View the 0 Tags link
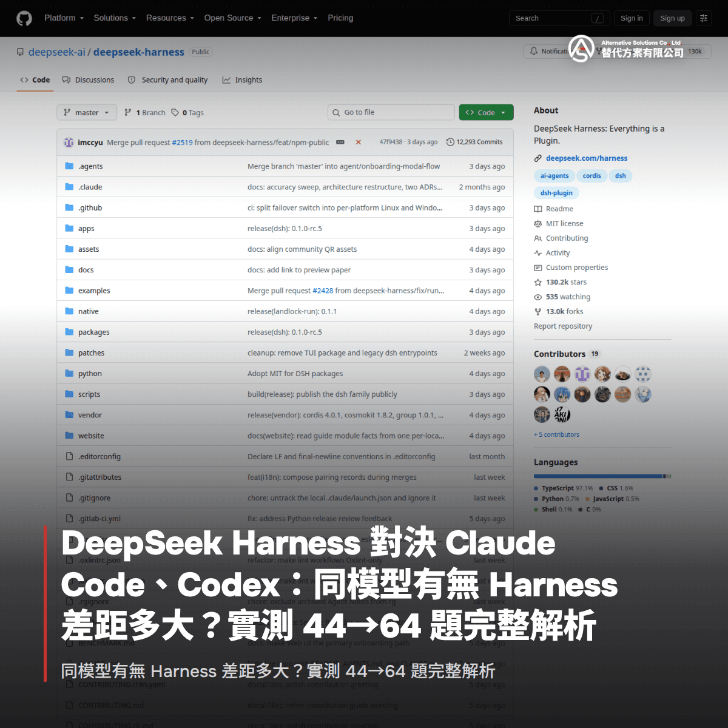The image size is (728, 728). 187,113
